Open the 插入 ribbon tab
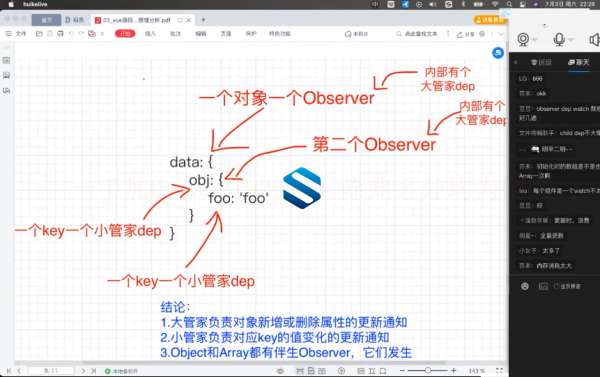 pyautogui.click(x=150, y=34)
